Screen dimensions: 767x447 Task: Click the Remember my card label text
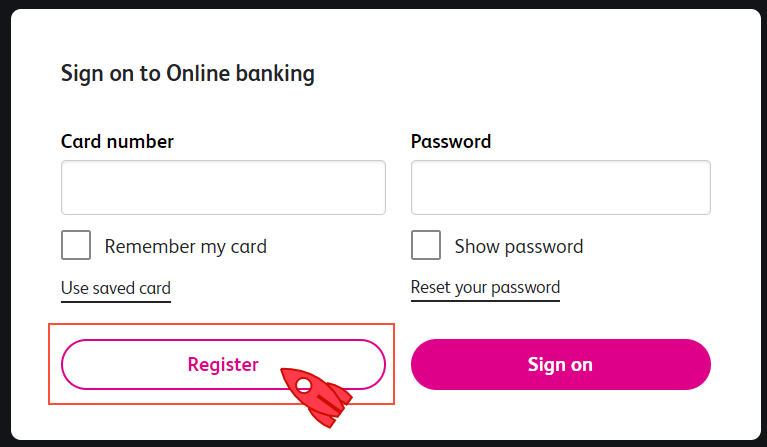[x=185, y=246]
